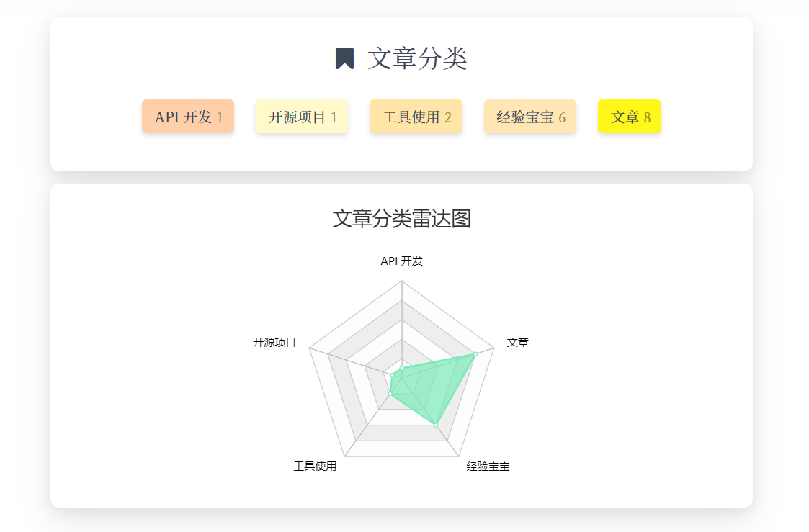The image size is (809, 532).
Task: Click the 开源项目 radar axis label
Action: [x=274, y=343]
